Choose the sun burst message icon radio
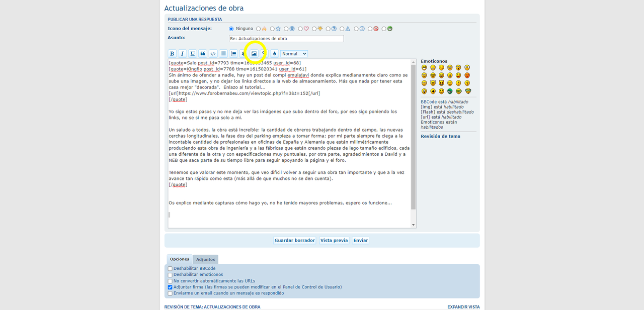The image size is (644, 310). [x=314, y=29]
